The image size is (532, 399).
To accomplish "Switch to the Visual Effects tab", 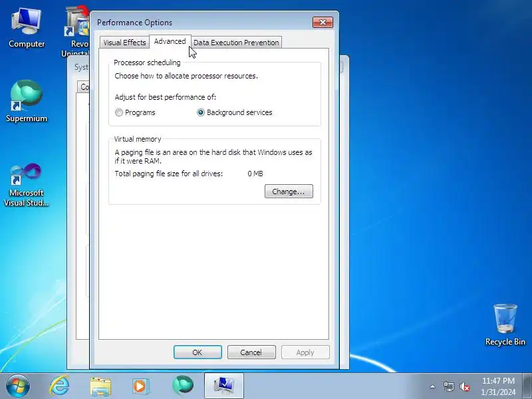I will [x=124, y=43].
